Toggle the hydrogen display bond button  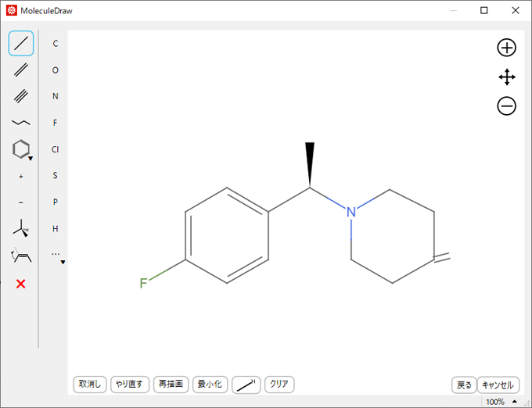(246, 385)
